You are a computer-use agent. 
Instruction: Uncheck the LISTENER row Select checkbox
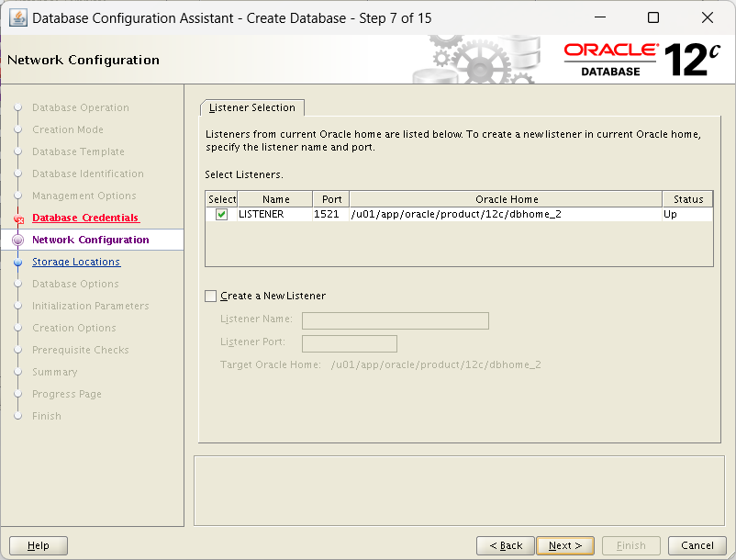221,215
